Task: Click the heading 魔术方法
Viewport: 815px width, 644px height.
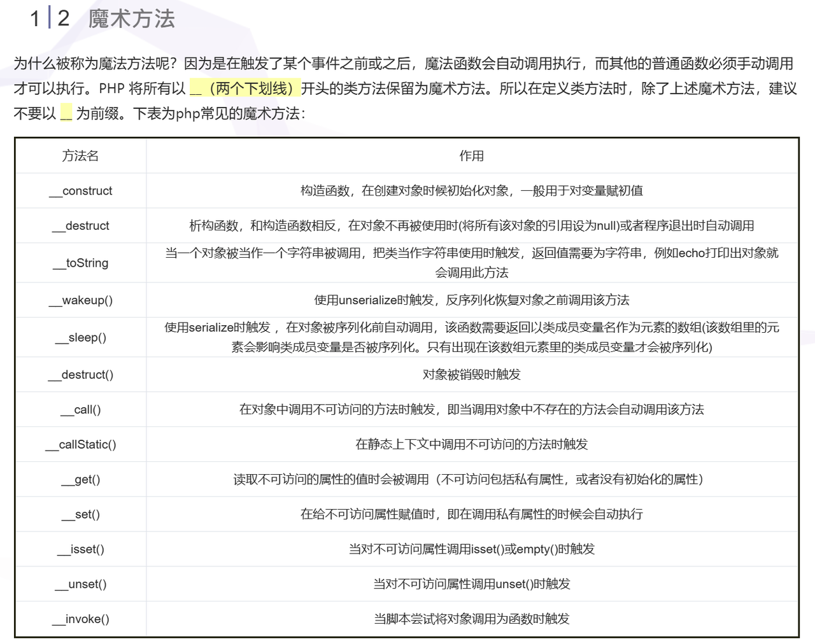Action: tap(131, 18)
